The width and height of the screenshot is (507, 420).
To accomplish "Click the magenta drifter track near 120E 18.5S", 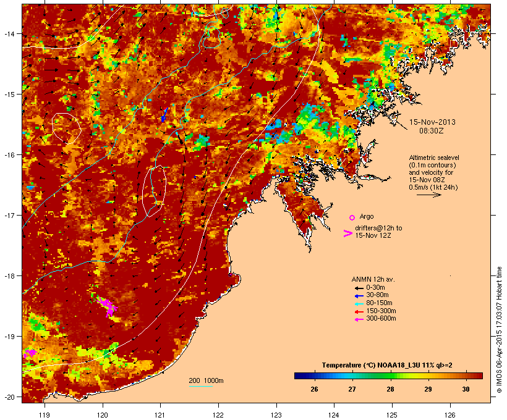I will [x=107, y=306].
